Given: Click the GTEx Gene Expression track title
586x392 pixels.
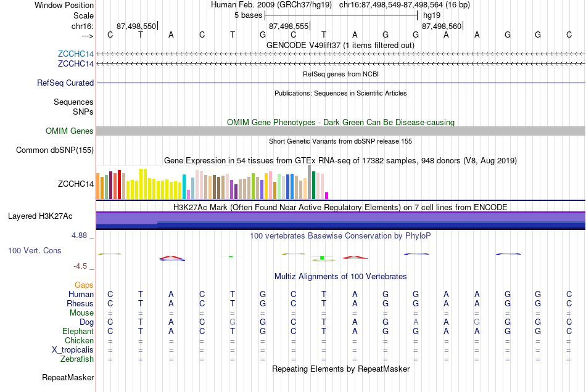Looking at the screenshot, I should (x=340, y=160).
